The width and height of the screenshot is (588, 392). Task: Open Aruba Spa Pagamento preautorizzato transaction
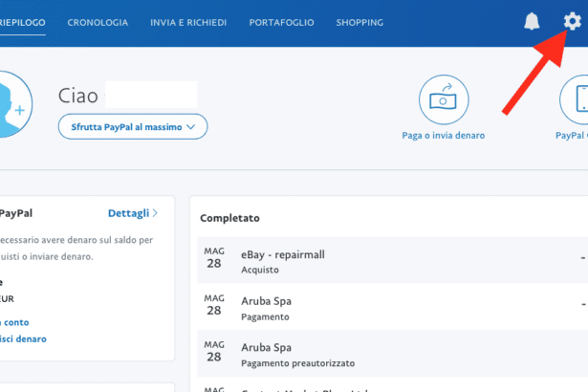[x=392, y=354]
